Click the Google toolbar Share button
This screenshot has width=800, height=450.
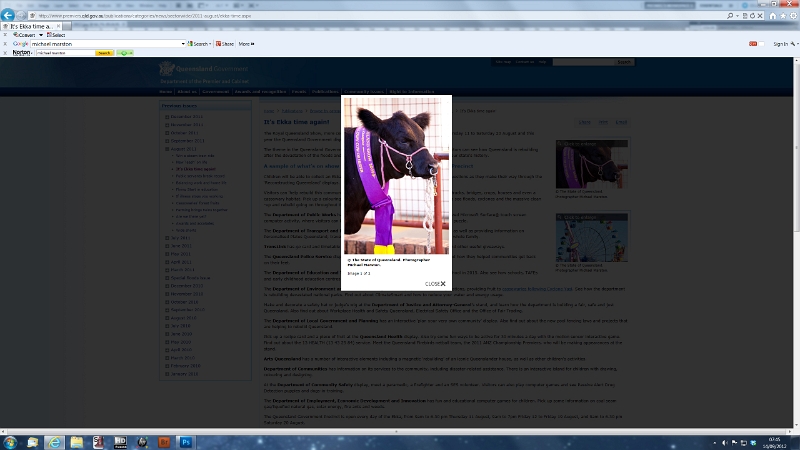click(x=226, y=44)
